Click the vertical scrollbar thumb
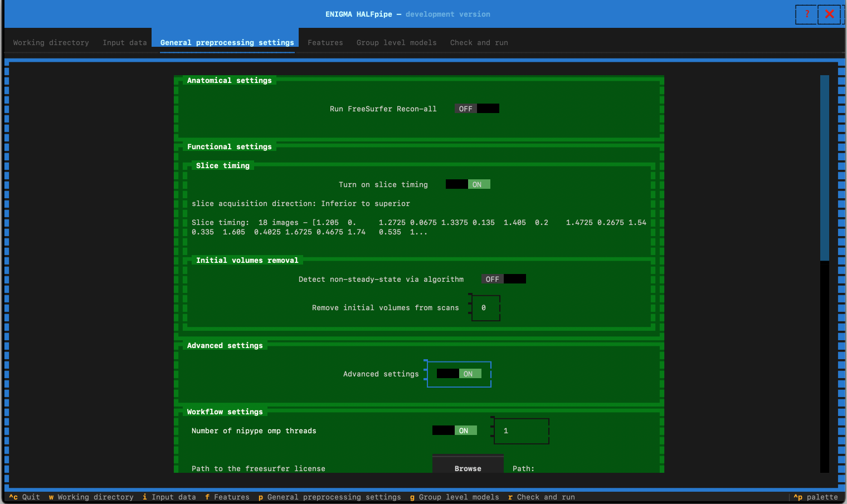 tap(825, 168)
